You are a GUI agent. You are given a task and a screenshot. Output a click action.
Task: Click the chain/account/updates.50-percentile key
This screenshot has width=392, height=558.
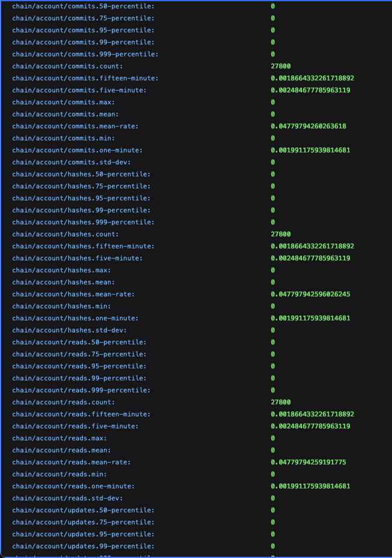(x=83, y=510)
